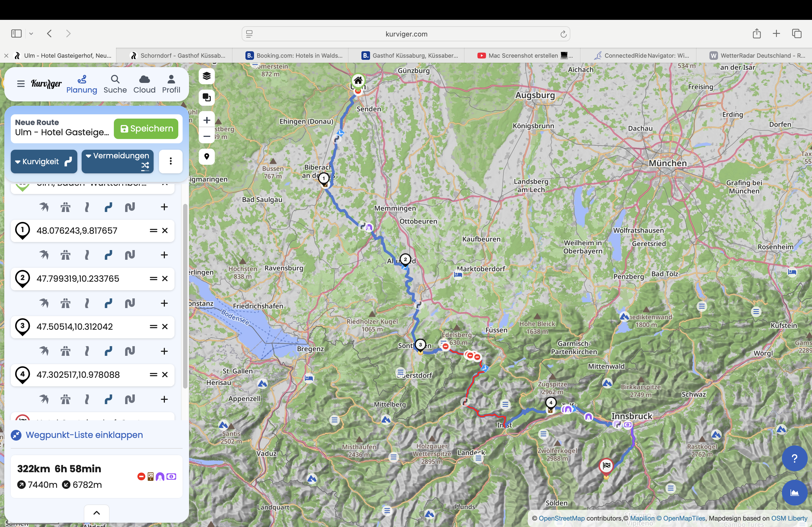Click the destination flag marker on map
Screen dimensions: 812x527
[606, 467]
